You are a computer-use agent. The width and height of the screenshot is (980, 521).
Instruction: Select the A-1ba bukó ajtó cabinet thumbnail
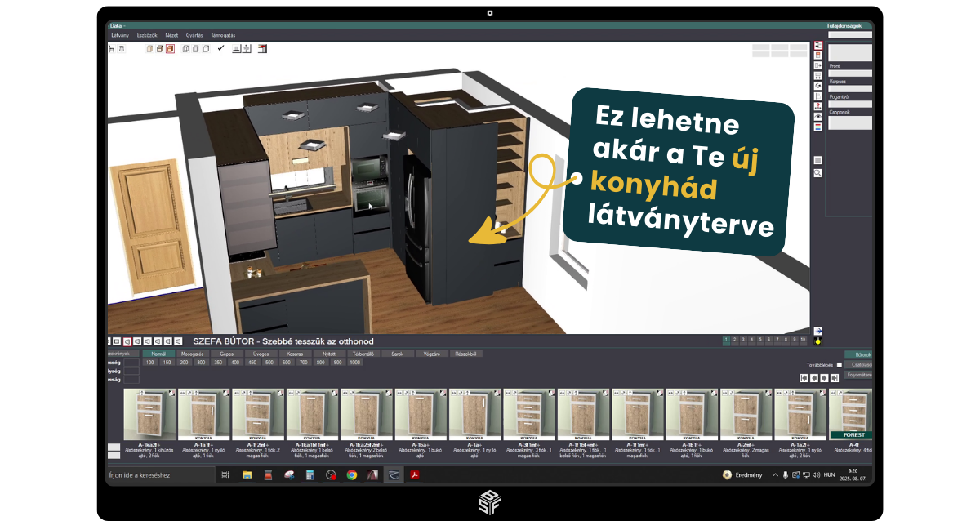(x=421, y=414)
